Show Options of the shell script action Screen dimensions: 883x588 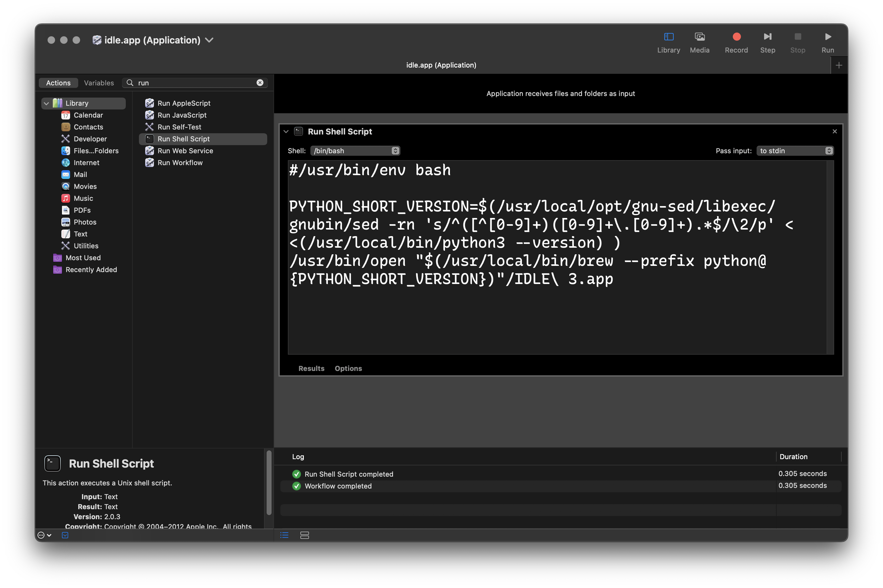coord(348,368)
